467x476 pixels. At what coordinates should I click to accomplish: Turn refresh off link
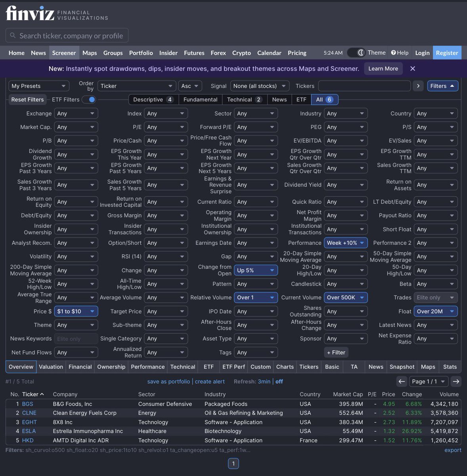[x=279, y=382]
